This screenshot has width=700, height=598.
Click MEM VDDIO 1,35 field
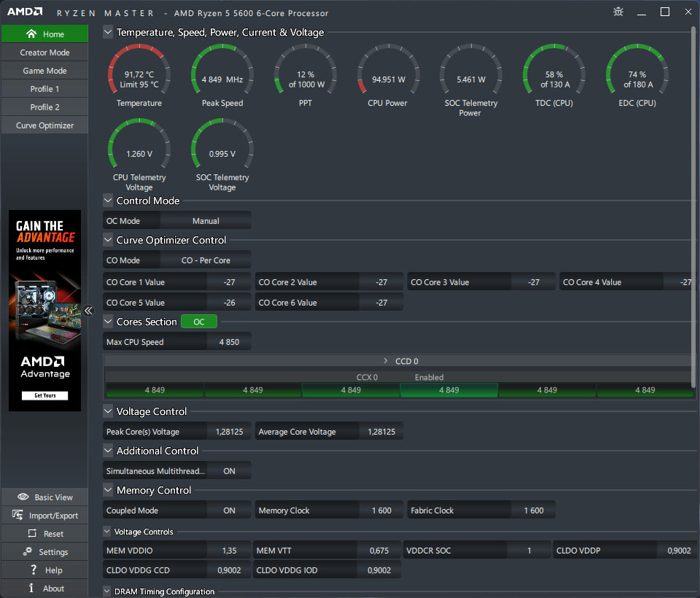coord(176,550)
